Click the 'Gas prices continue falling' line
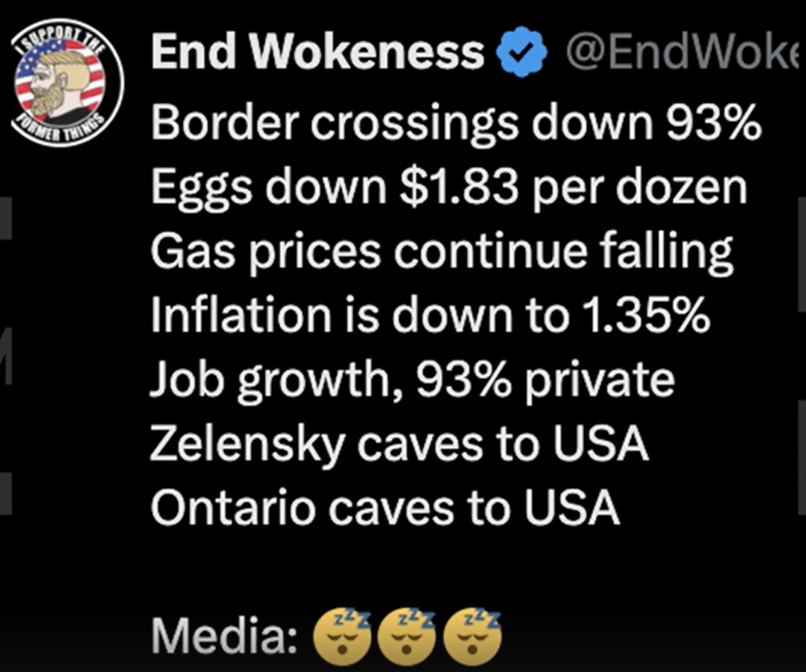806x672 pixels. (442, 251)
